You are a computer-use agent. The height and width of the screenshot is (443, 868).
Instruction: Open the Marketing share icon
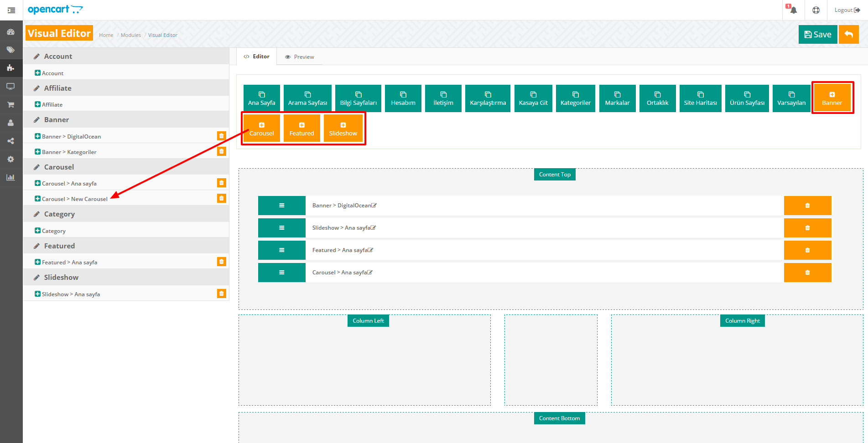(10, 141)
